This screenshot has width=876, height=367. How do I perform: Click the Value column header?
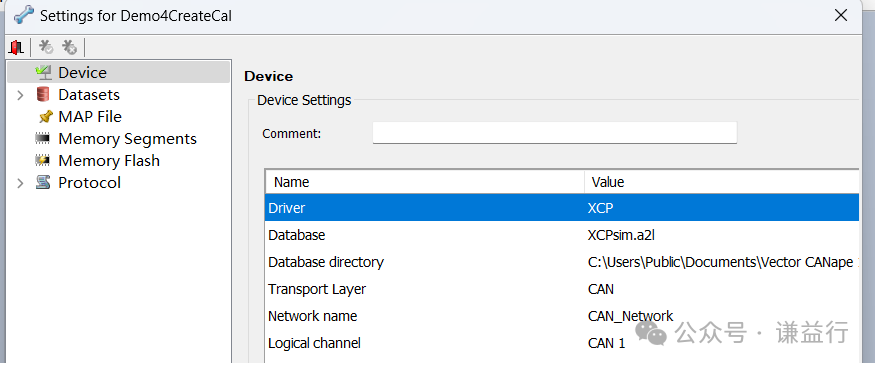tap(722, 182)
